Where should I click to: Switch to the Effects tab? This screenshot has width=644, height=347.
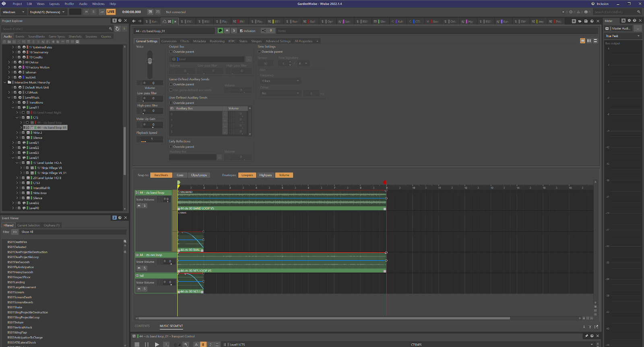point(185,41)
